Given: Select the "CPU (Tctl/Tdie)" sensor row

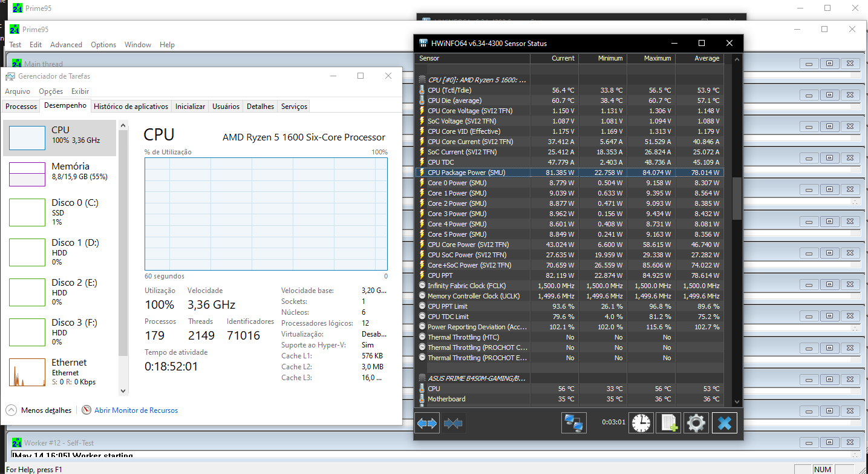Looking at the screenshot, I should click(x=569, y=90).
